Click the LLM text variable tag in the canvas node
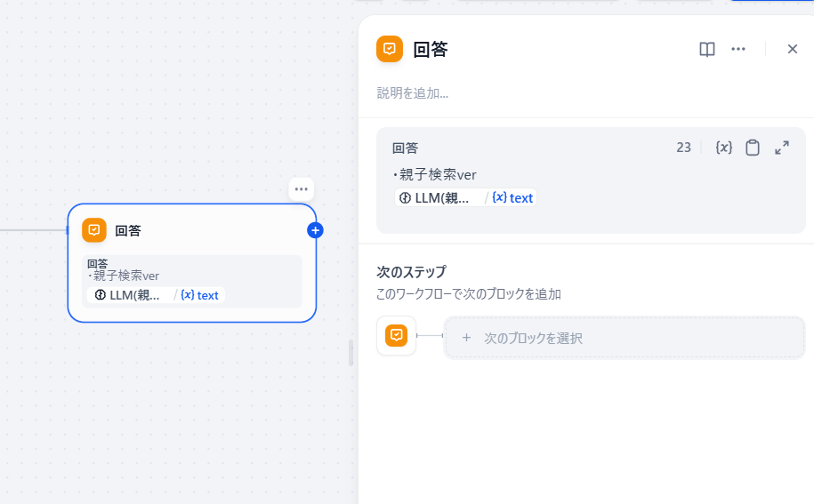This screenshot has height=504, width=814. [156, 295]
